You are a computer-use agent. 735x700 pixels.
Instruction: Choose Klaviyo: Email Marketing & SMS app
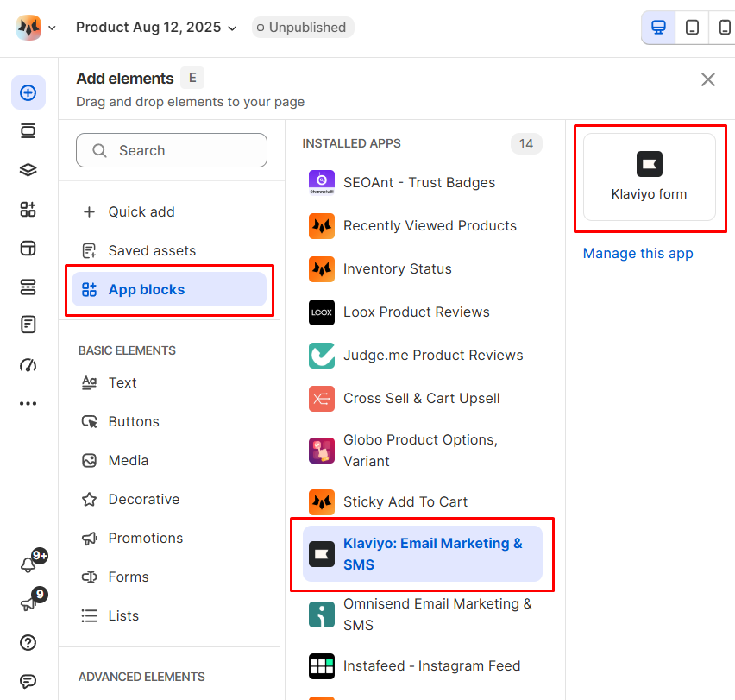(x=423, y=554)
